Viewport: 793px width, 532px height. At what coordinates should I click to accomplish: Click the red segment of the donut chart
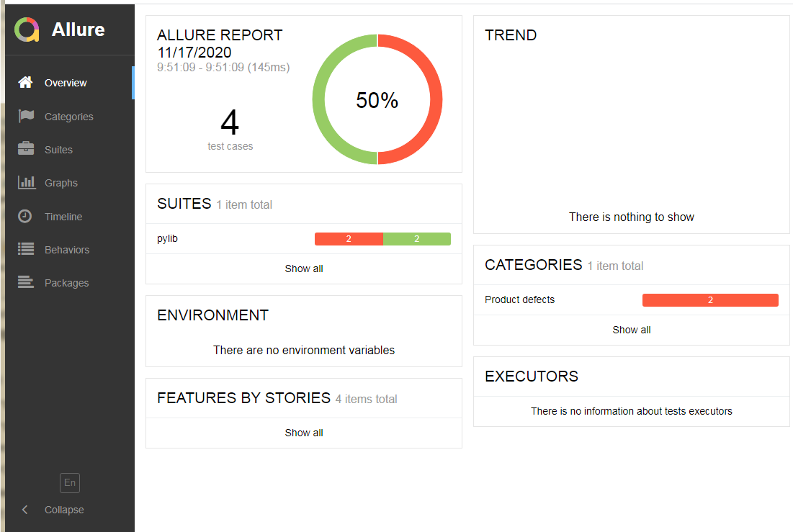(x=436, y=99)
